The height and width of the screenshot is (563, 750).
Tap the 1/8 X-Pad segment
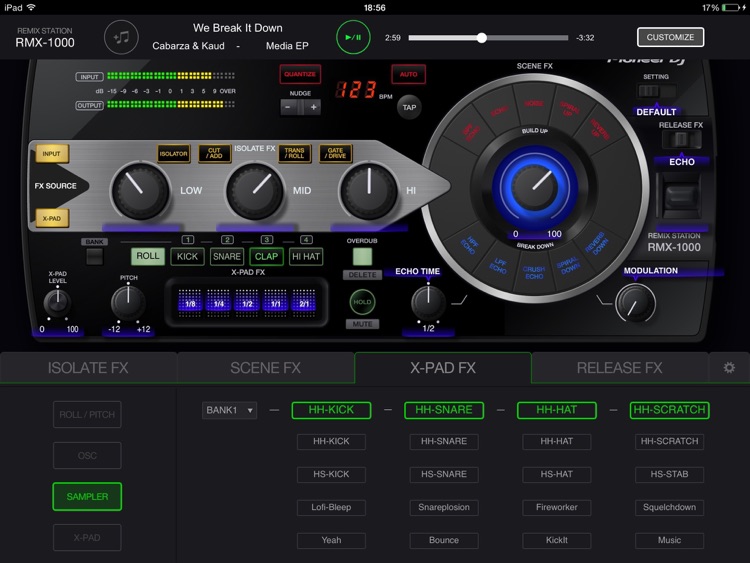pyautogui.click(x=190, y=303)
